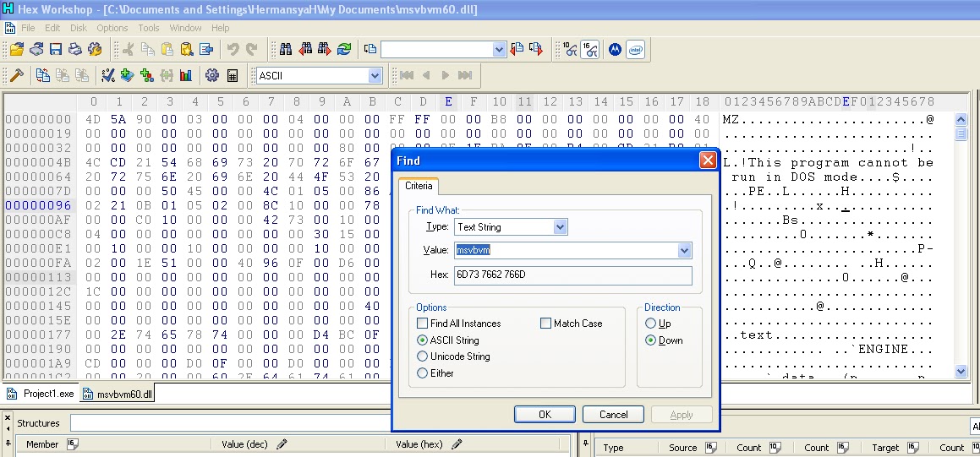Viewport: 980px width, 457px height.
Task: Select the Criteria tab in Find dialog
Action: tap(419, 186)
